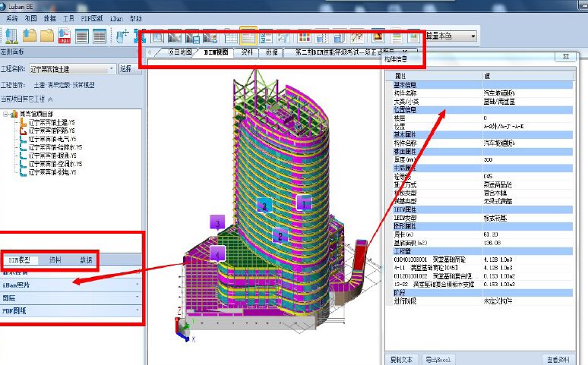Click the 导出Excel button

tap(438, 360)
